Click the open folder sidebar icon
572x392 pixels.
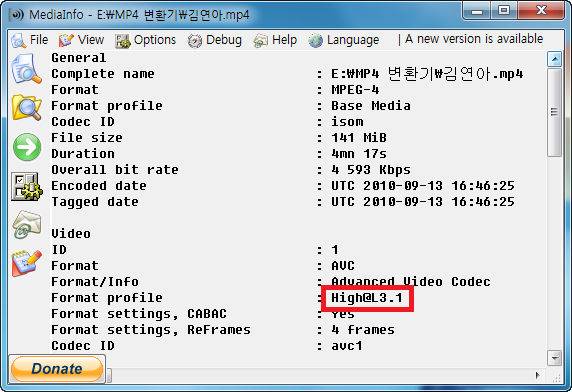pyautogui.click(x=26, y=107)
